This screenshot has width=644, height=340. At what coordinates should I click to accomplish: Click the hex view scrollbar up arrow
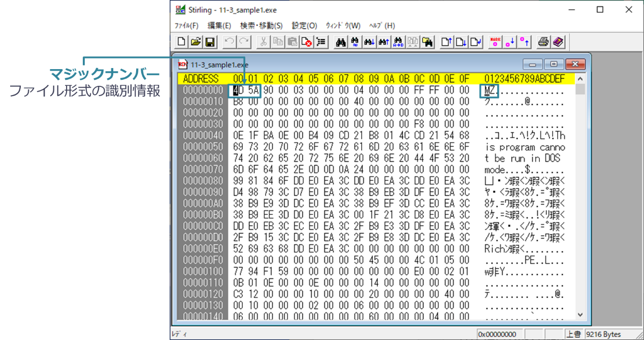click(579, 79)
